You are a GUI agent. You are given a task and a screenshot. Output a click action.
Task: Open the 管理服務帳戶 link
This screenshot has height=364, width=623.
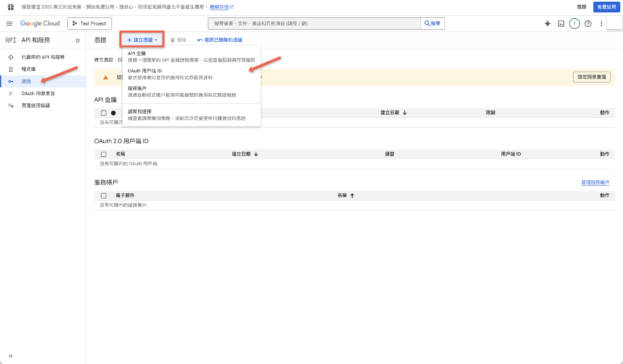[595, 182]
